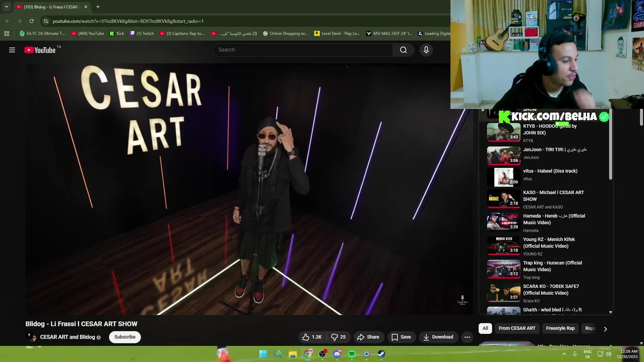Image resolution: width=644 pixels, height=362 pixels.
Task: Select the All filter chip
Action: (485, 328)
